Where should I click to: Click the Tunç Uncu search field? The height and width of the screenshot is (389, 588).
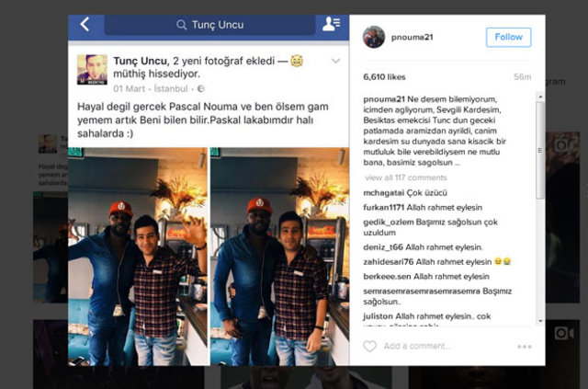(x=209, y=25)
